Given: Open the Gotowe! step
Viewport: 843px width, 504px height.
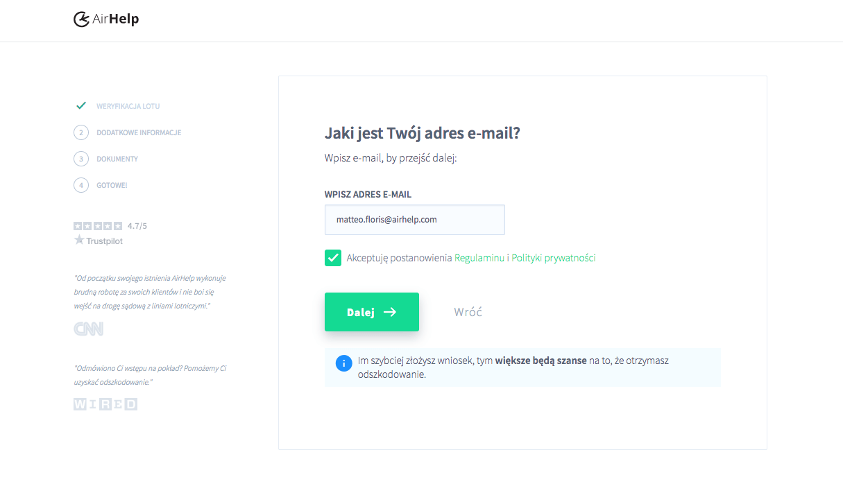Looking at the screenshot, I should tap(112, 185).
